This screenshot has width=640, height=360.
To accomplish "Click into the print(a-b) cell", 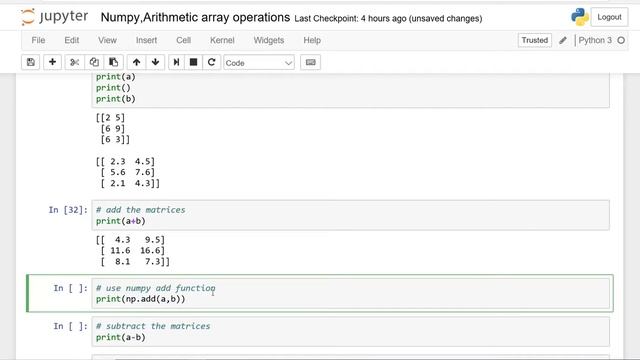I will click(x=350, y=332).
